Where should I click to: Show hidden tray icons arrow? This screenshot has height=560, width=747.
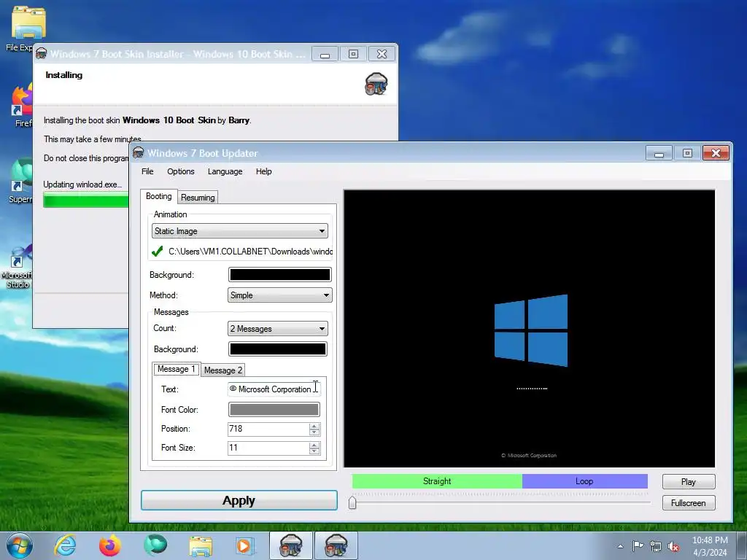pyautogui.click(x=620, y=546)
